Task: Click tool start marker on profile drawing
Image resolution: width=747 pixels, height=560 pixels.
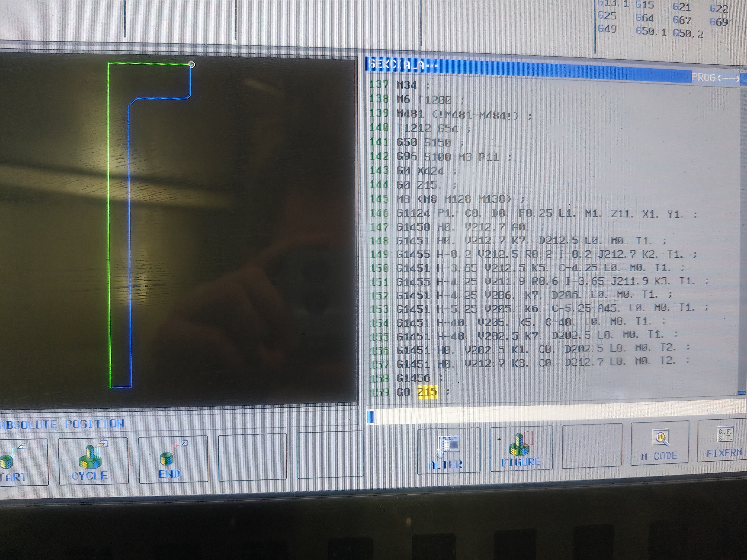Action: pyautogui.click(x=192, y=65)
